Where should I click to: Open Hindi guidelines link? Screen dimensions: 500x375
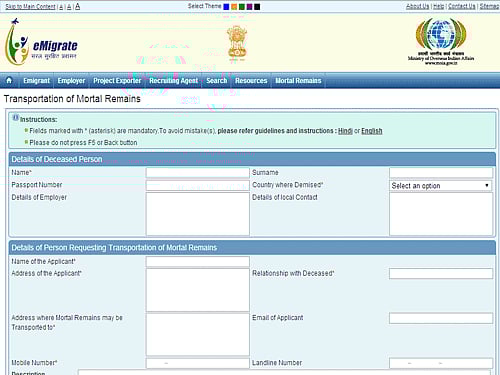[345, 131]
